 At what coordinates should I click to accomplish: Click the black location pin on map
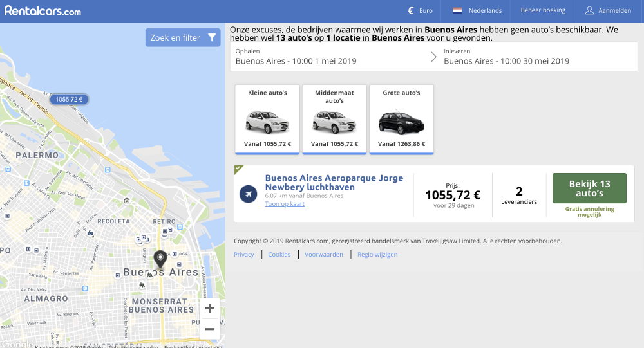pos(160,259)
